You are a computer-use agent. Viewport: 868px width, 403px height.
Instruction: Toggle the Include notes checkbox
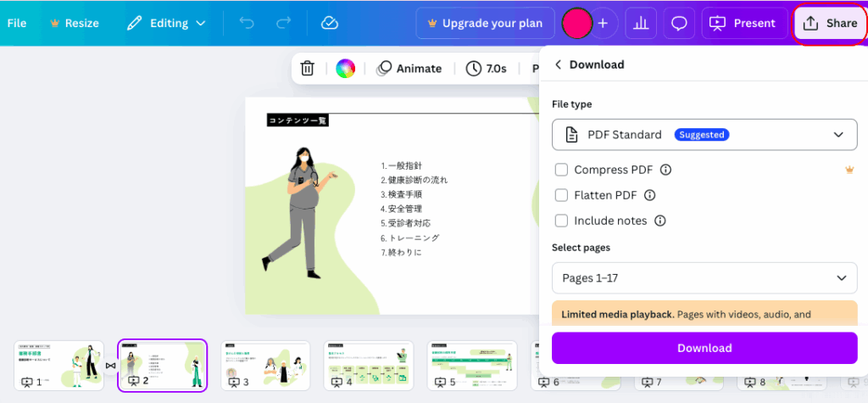pos(561,221)
